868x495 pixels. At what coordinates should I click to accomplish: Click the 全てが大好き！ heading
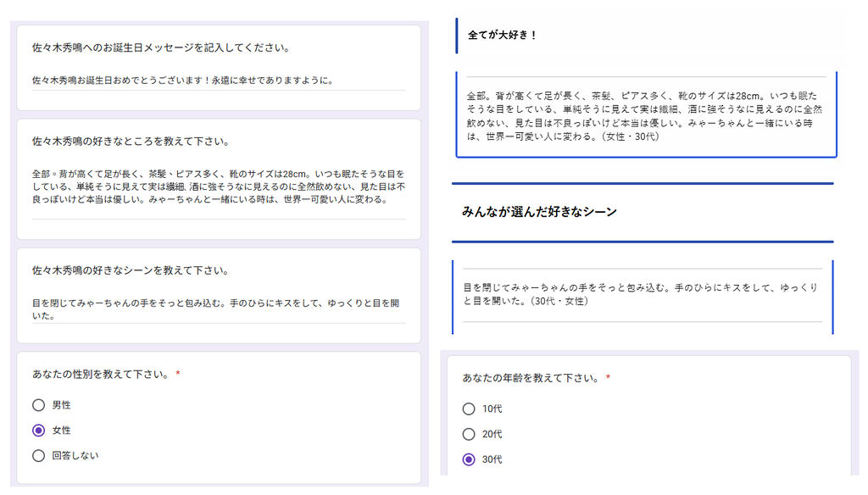pos(503,36)
